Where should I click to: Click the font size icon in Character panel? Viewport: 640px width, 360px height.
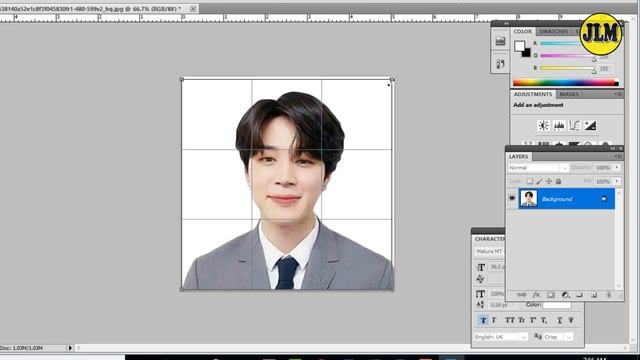[480, 267]
